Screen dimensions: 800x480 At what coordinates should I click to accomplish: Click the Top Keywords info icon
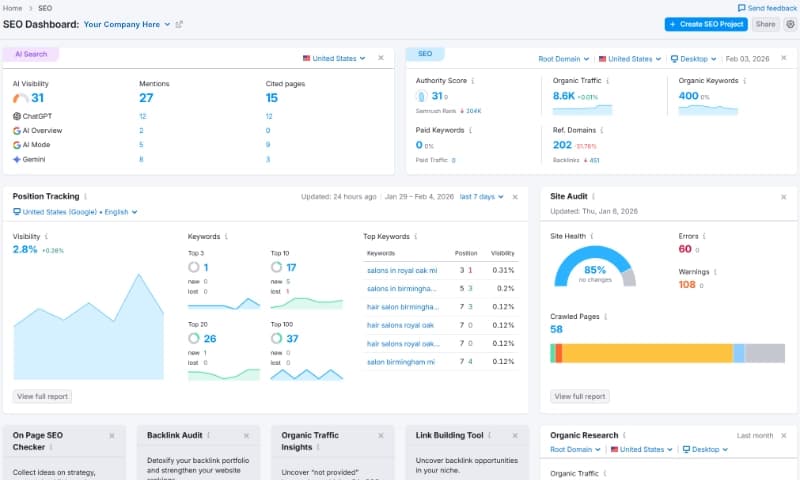click(x=416, y=237)
